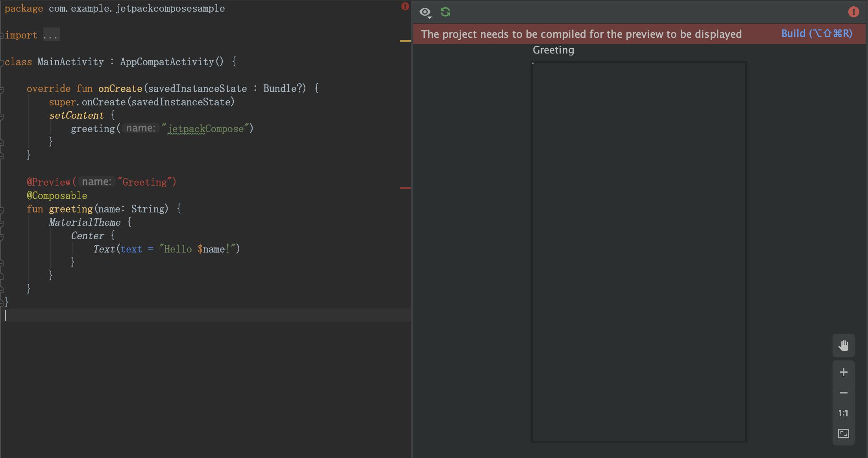Select the pan hand tool
Viewport: 868px width, 458px height.
click(x=843, y=346)
